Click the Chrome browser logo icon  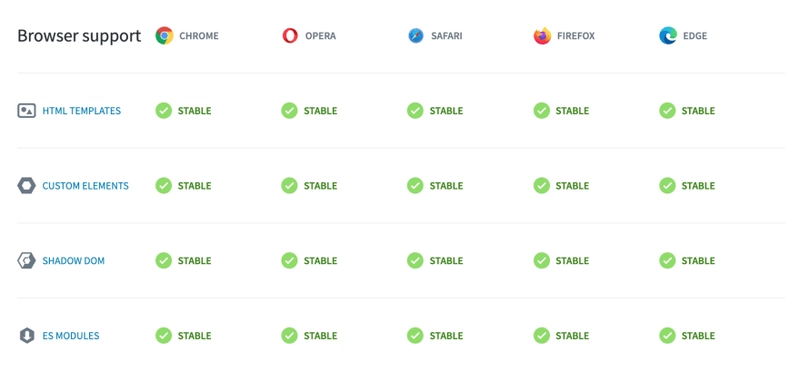point(164,36)
